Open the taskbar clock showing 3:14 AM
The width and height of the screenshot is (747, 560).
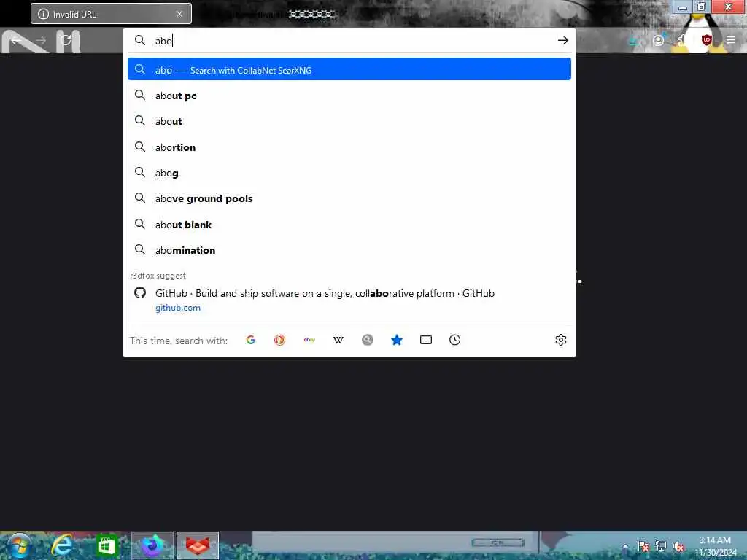pyautogui.click(x=715, y=546)
